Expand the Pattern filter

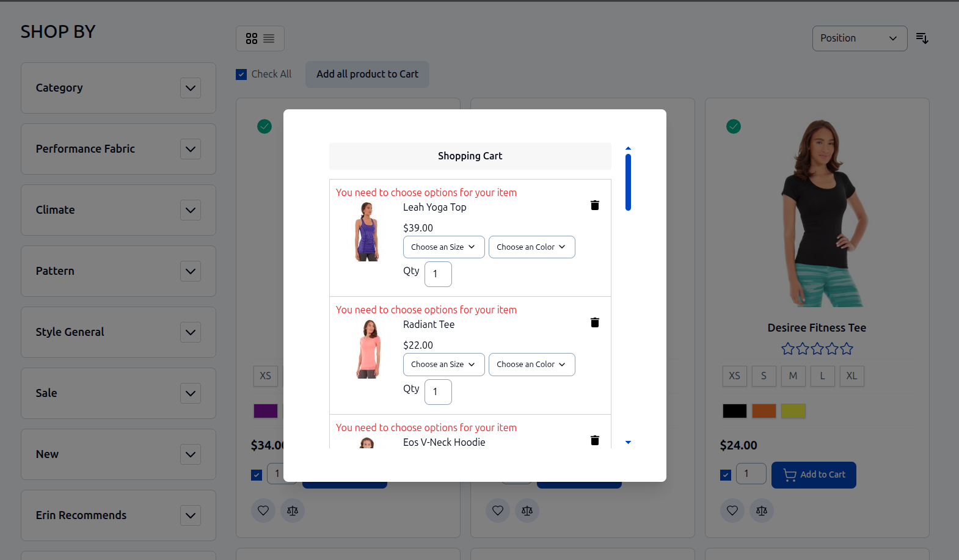point(191,271)
